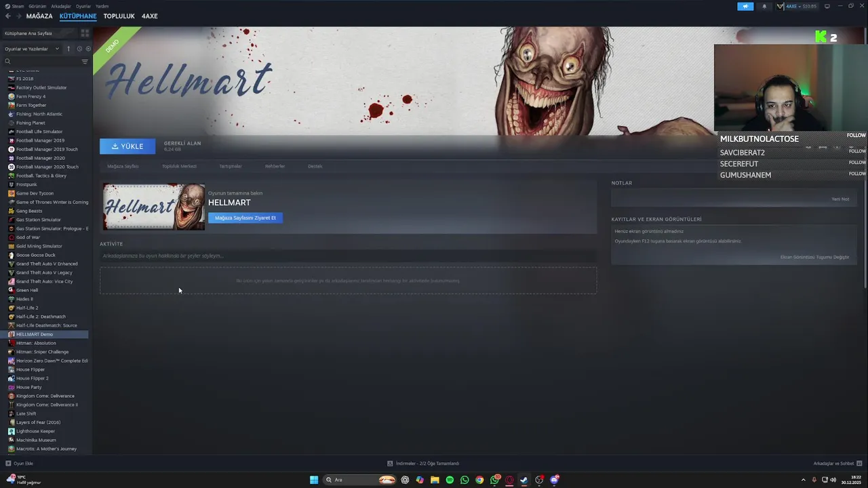Open the Destek game tab
The height and width of the screenshot is (488, 868).
click(x=315, y=166)
